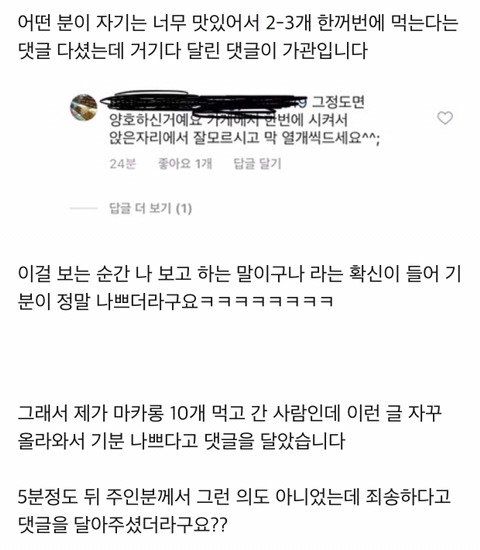Screen dimensions: 480x550
Task: Click the line '분이 정말 나쁘더라구요ㅋㅋㅋ'
Action: [x=175, y=301]
